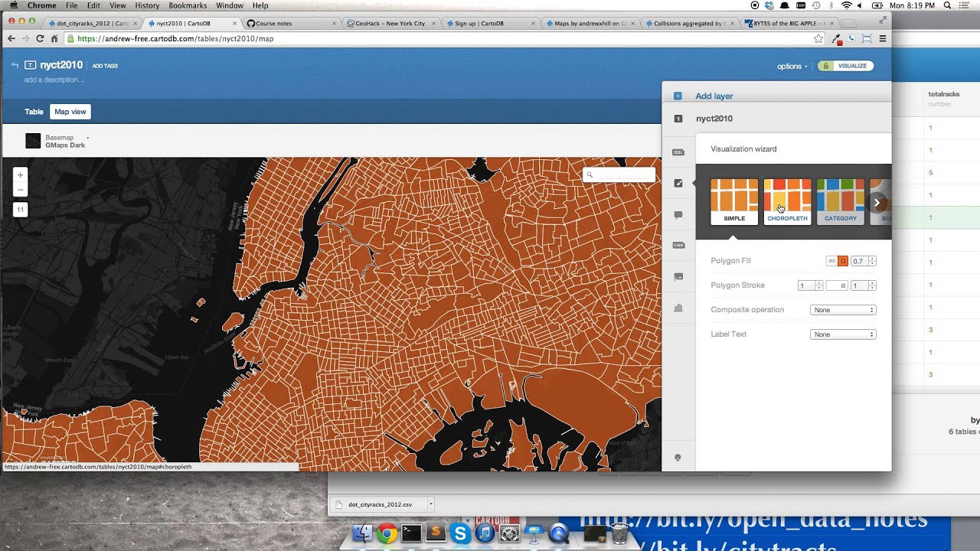The image size is (980, 551).
Task: Open the legends icon in sidebar
Action: click(x=678, y=275)
